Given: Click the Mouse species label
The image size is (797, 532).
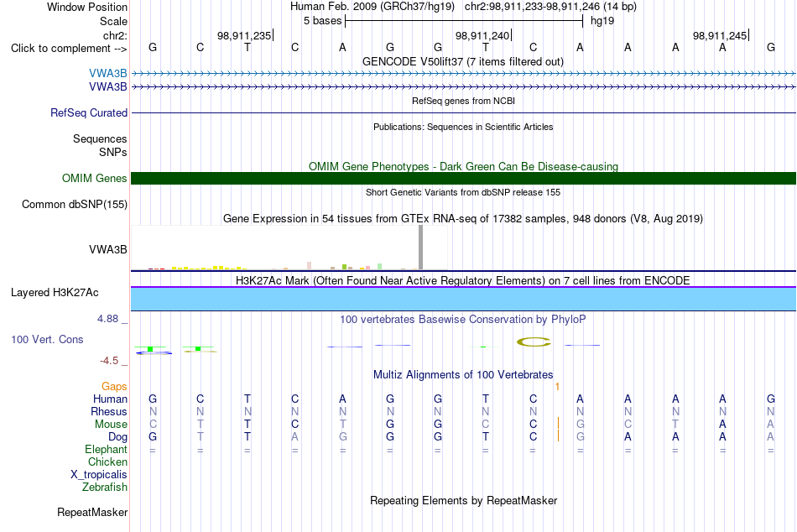Looking at the screenshot, I should (111, 425).
